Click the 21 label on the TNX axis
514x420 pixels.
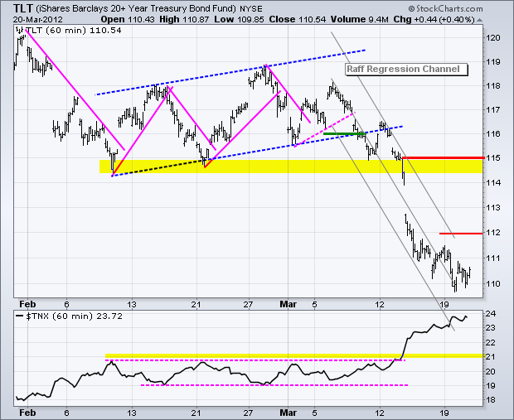491,357
